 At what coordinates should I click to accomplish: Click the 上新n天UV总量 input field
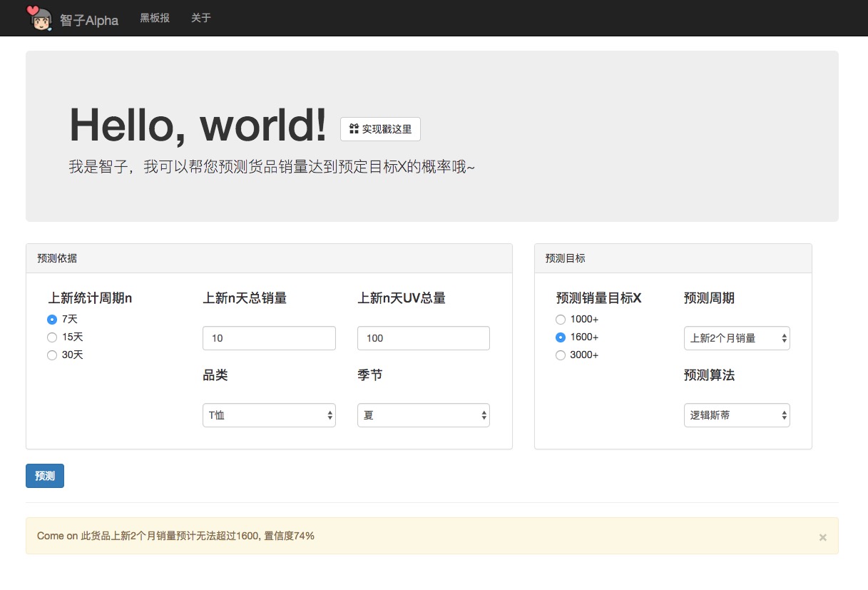[x=423, y=338]
